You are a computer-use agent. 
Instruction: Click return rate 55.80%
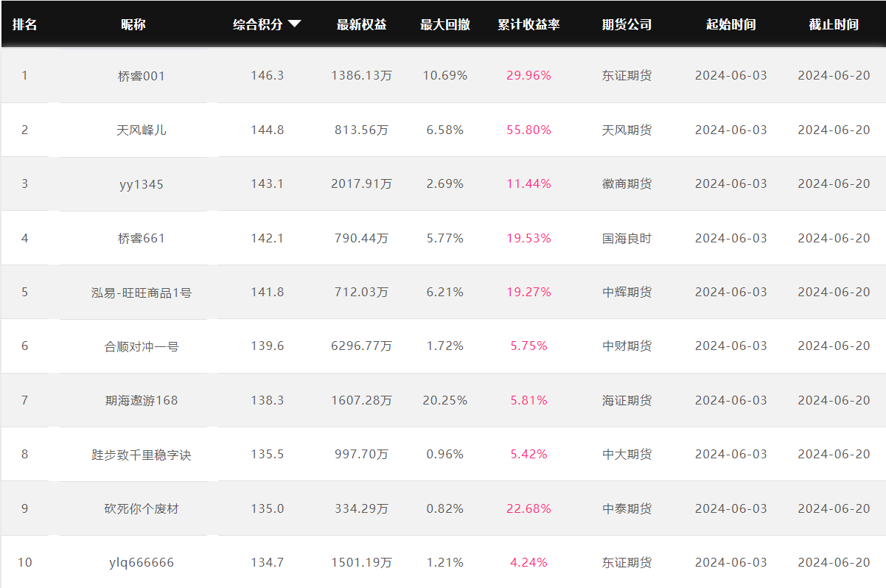tap(529, 130)
